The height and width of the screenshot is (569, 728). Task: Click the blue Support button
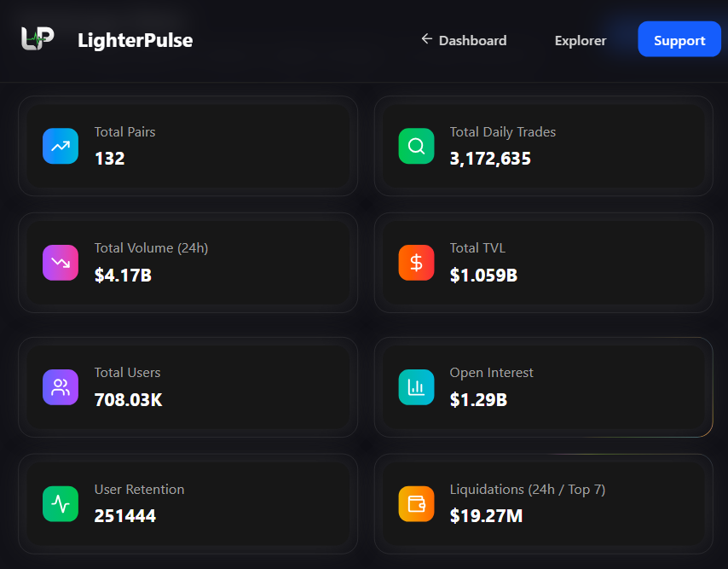(679, 39)
